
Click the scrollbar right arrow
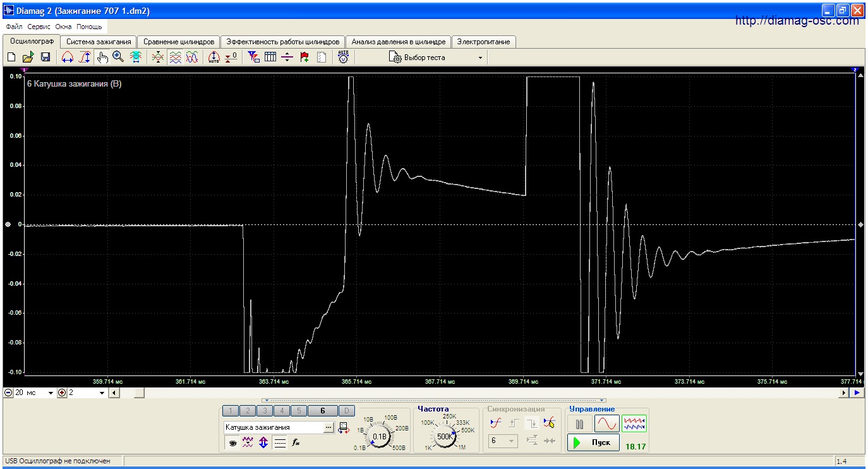845,393
